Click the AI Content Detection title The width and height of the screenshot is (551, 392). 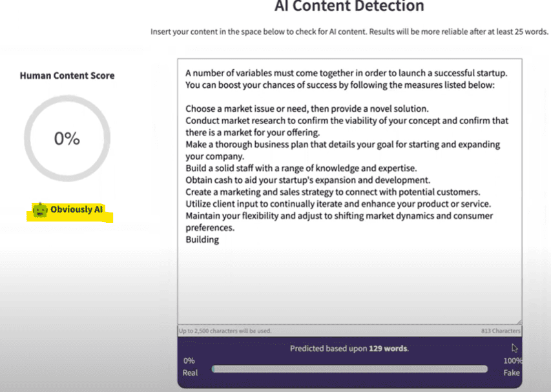tap(349, 6)
